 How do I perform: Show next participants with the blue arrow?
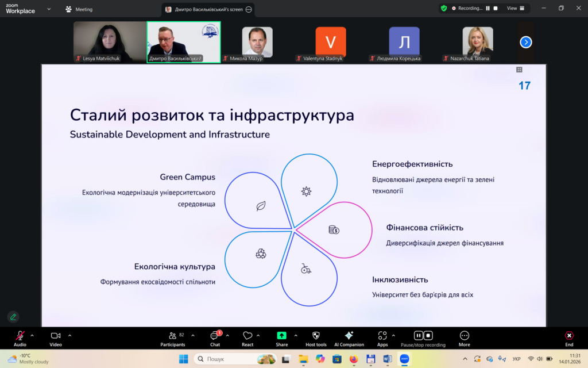pos(526,42)
